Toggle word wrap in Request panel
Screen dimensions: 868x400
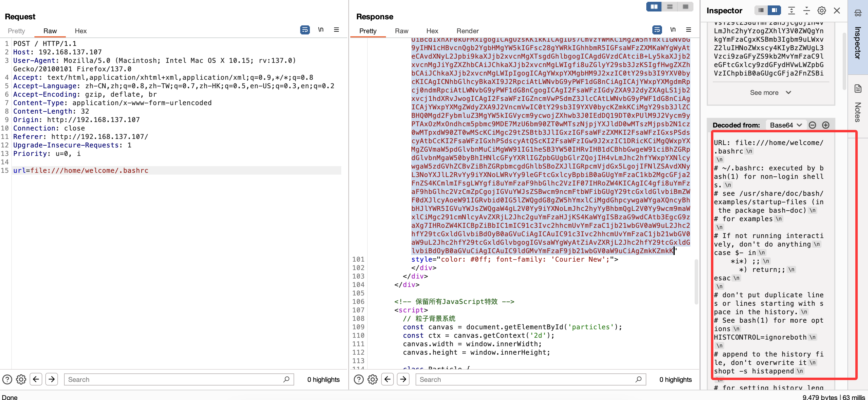tap(305, 30)
